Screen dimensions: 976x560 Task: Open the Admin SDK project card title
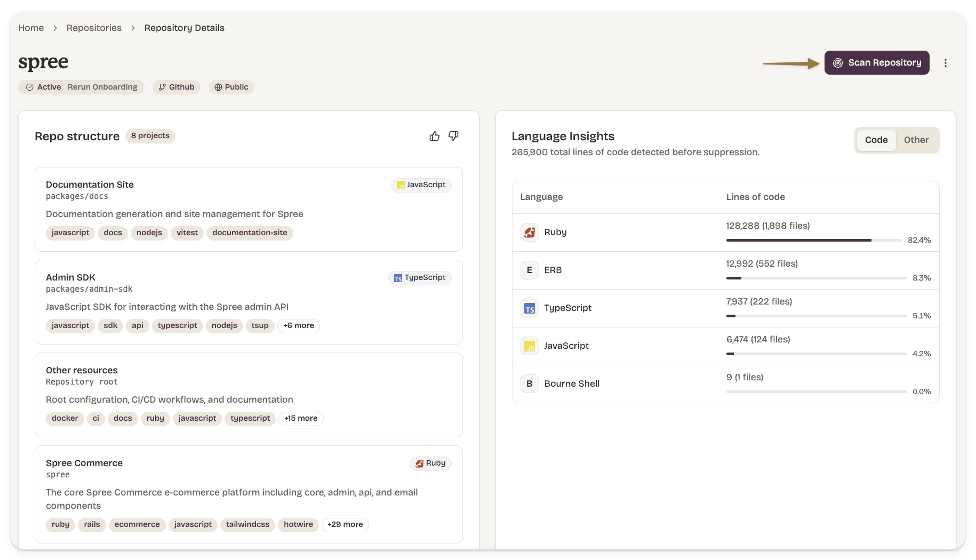tap(70, 278)
